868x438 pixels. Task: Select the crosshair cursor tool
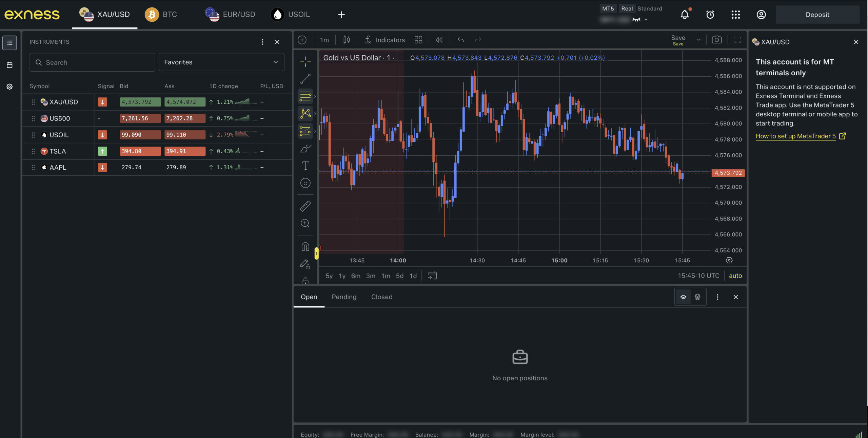[x=305, y=62]
